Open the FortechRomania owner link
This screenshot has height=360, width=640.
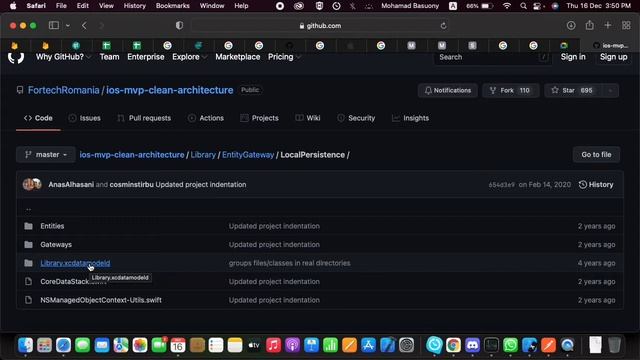(x=64, y=90)
